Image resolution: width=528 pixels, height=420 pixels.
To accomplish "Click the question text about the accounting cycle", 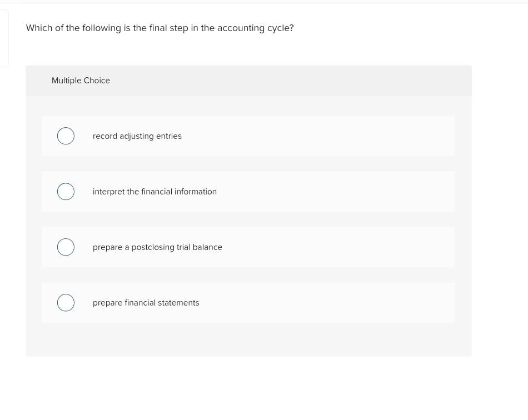I will click(x=160, y=28).
